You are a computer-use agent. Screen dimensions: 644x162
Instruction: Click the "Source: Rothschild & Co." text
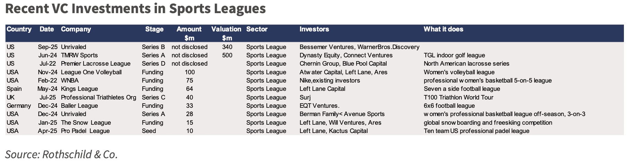point(62,154)
